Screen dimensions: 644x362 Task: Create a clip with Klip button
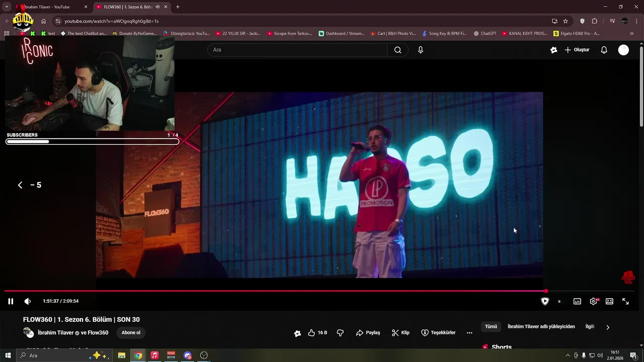tap(400, 333)
